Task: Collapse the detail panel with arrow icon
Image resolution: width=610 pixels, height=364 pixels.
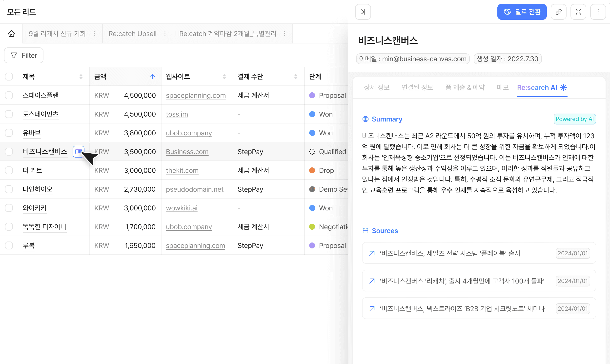Action: tap(363, 12)
